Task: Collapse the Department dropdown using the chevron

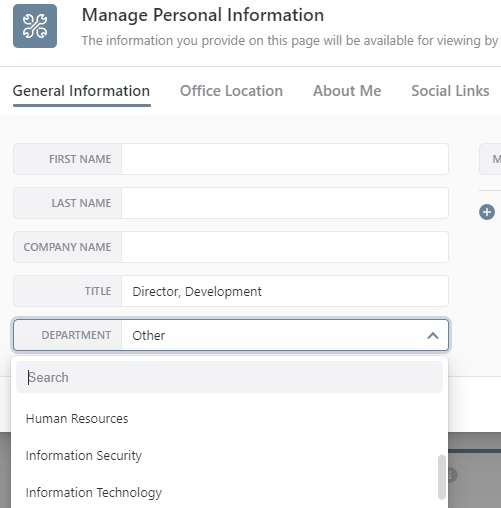Action: pyautogui.click(x=433, y=335)
